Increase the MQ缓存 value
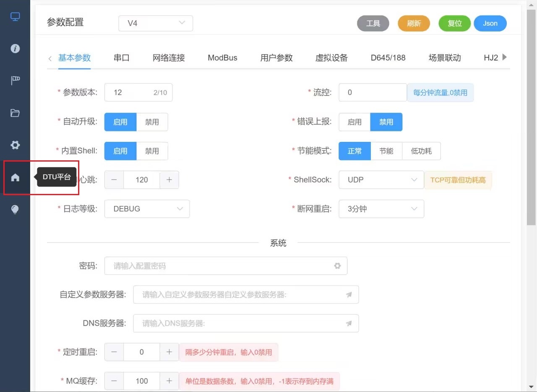 tap(169, 381)
